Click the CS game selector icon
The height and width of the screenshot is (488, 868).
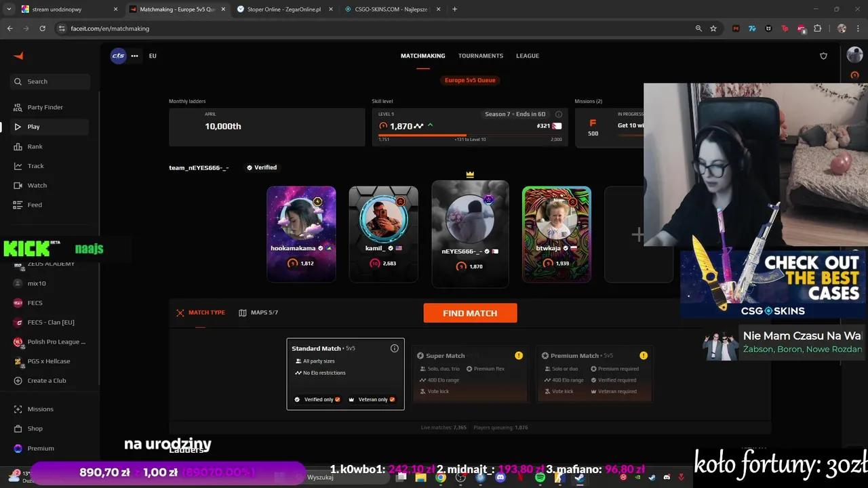118,56
